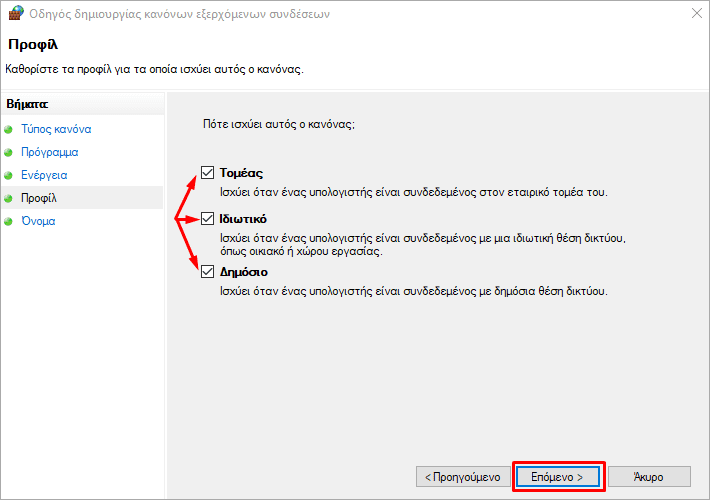Open the Όνομα step
The image size is (710, 500).
click(38, 221)
